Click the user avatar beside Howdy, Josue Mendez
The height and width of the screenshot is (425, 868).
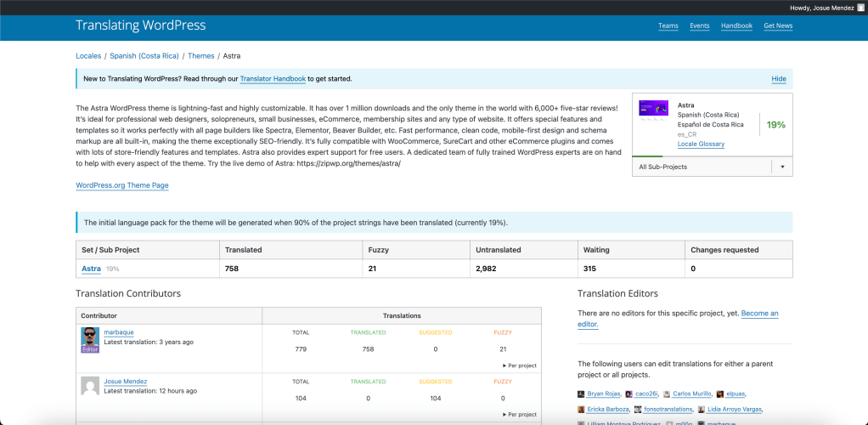[861, 8]
